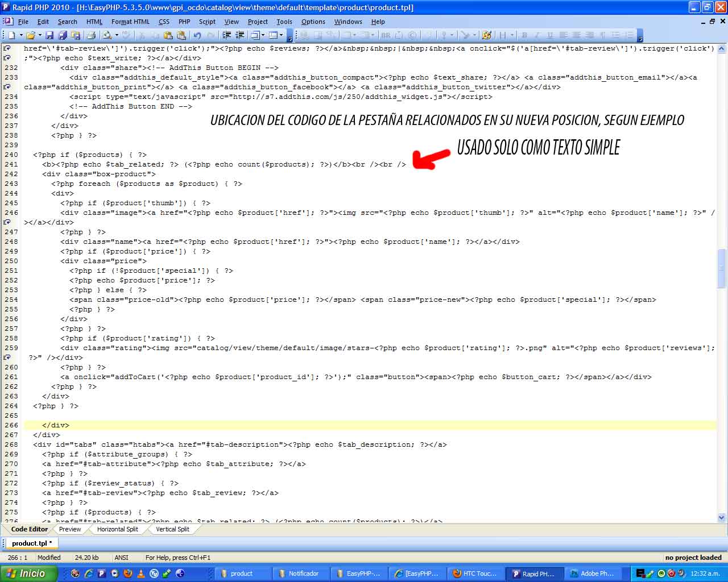Open the PHP menu
This screenshot has width=728, height=582.
[184, 22]
